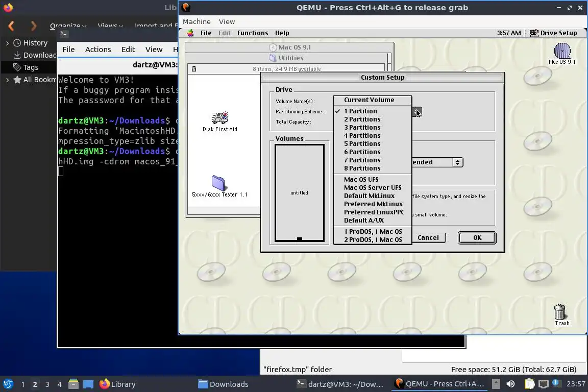Open Mac OS File menu
The width and height of the screenshot is (588, 392).
206,33
